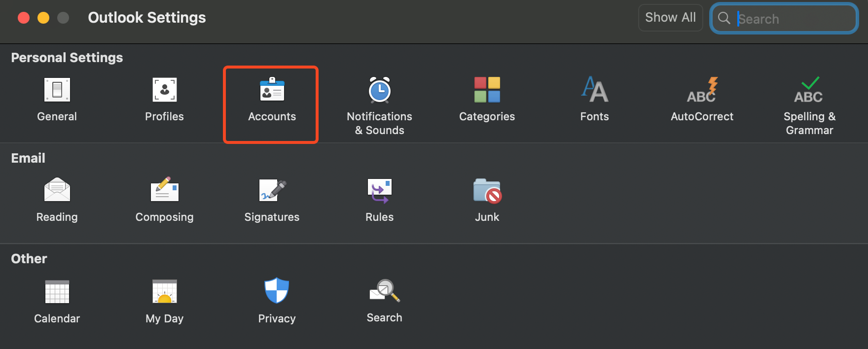
Task: Open My Day settings
Action: click(164, 301)
